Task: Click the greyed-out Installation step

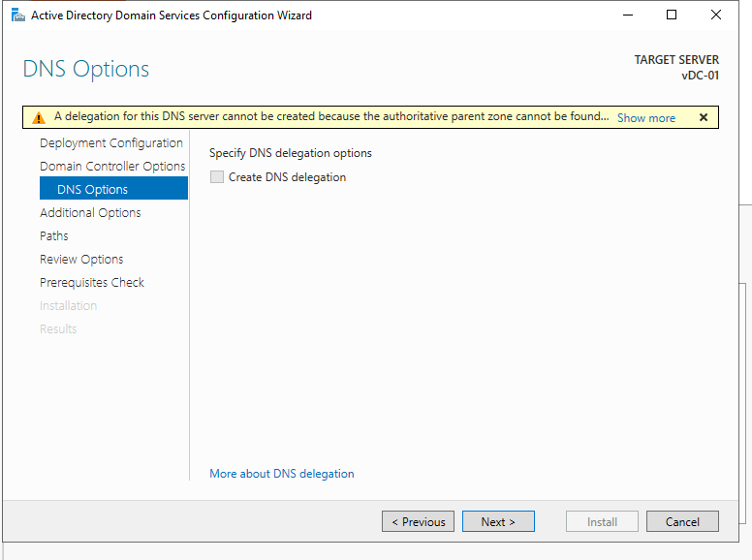Action: click(x=68, y=305)
